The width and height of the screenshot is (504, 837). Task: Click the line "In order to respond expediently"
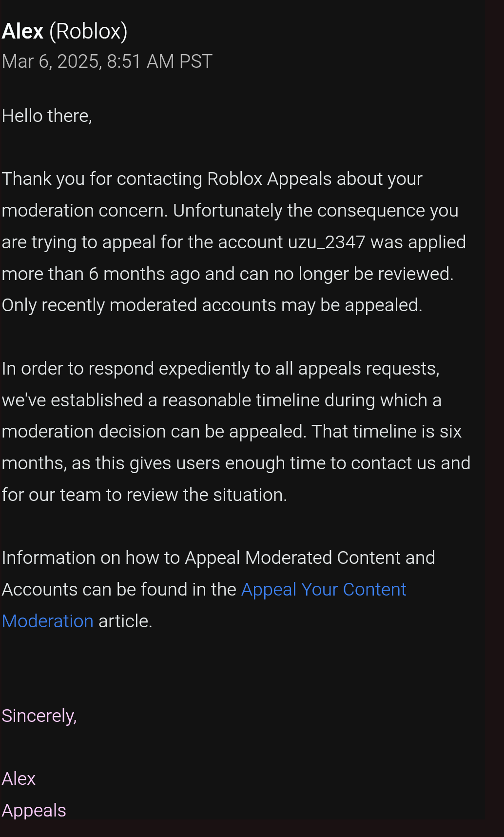point(221,369)
